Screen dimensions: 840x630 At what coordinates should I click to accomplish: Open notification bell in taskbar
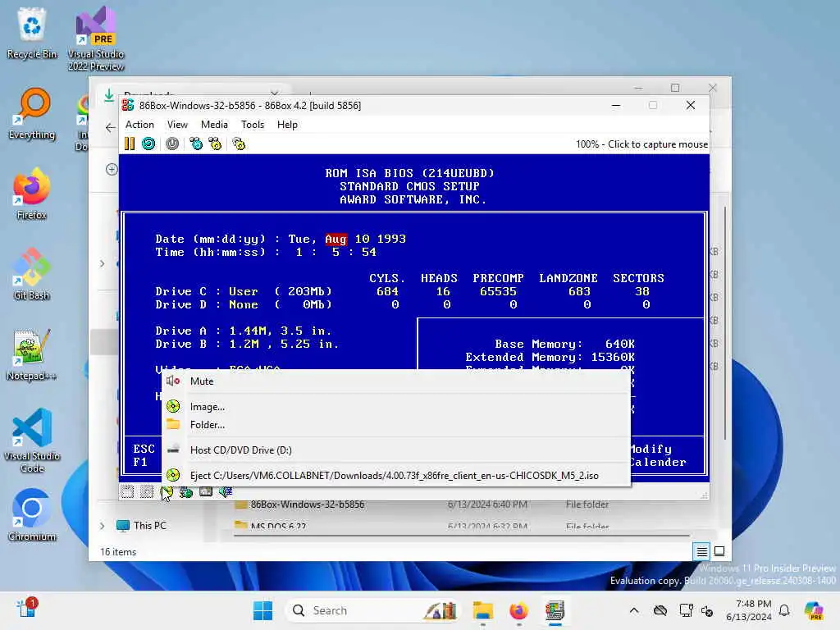(784, 610)
